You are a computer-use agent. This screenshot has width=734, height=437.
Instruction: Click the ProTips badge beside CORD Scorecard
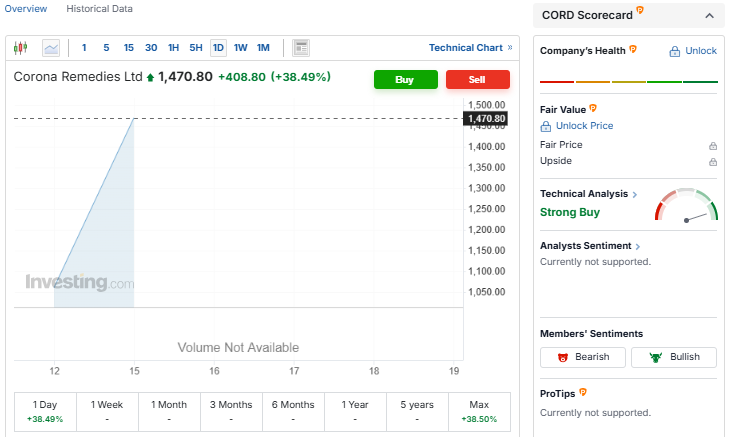coord(640,10)
